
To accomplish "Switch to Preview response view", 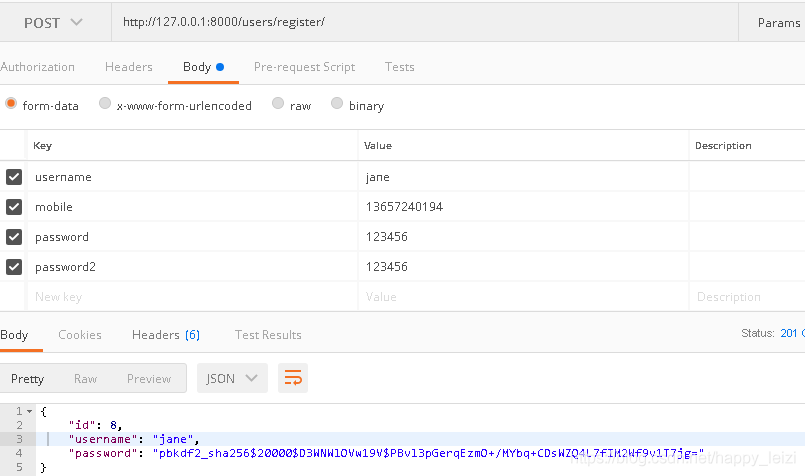I will [149, 378].
